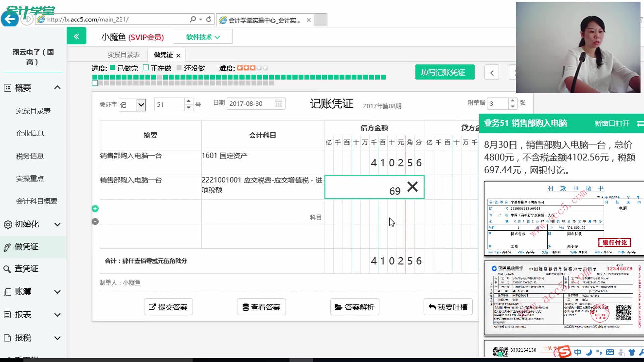Decrease attachment count with down stepper
The height and width of the screenshot is (362, 644).
512,106
